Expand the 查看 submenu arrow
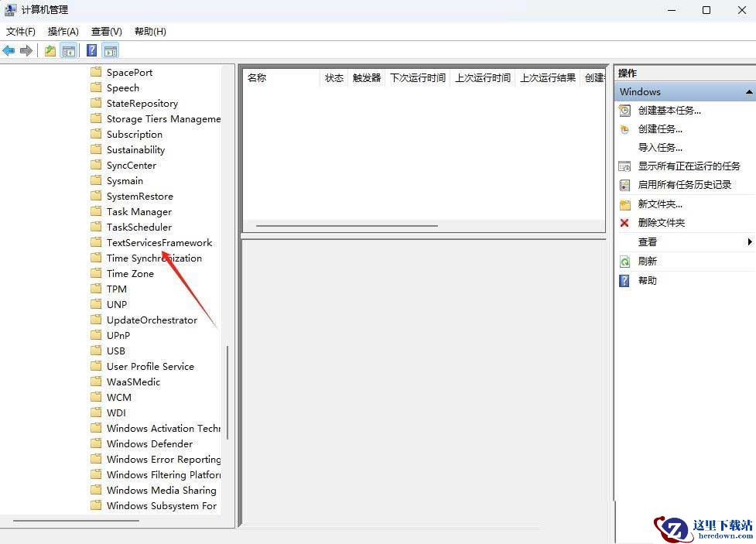 (750, 241)
